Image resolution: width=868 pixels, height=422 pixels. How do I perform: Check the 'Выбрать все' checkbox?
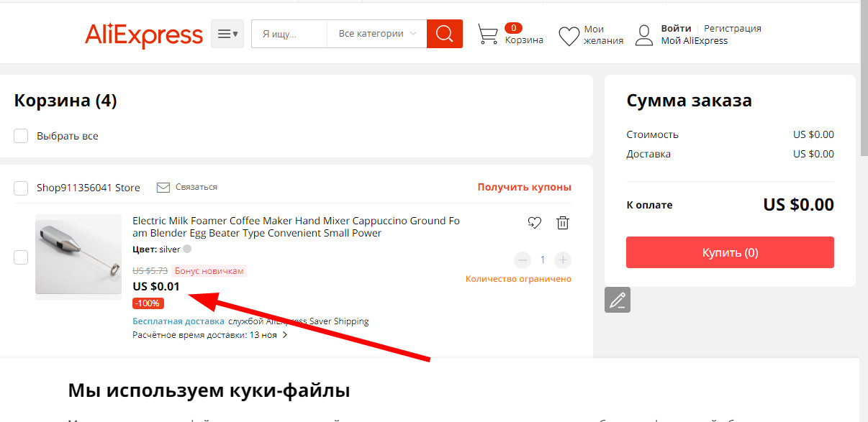click(x=21, y=136)
